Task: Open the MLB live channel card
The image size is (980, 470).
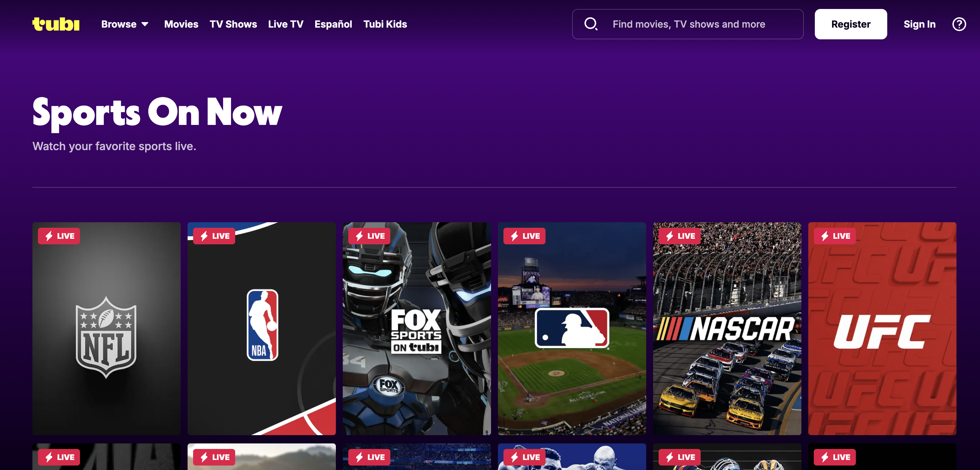Action: click(x=572, y=329)
